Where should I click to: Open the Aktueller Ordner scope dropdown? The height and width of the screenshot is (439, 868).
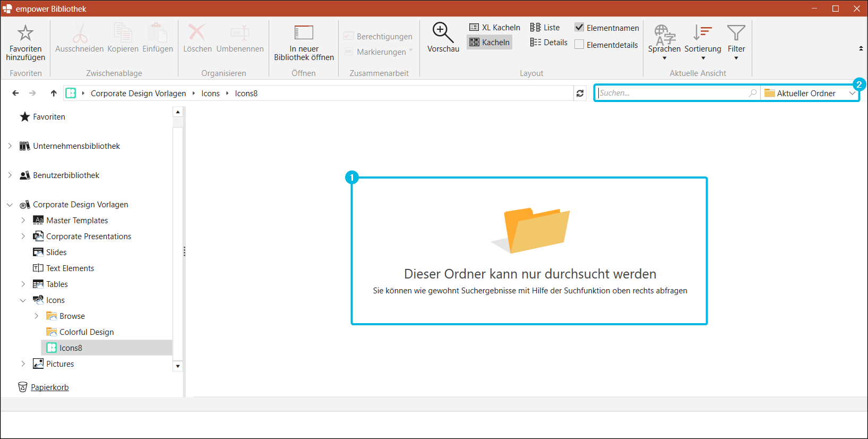(x=809, y=93)
